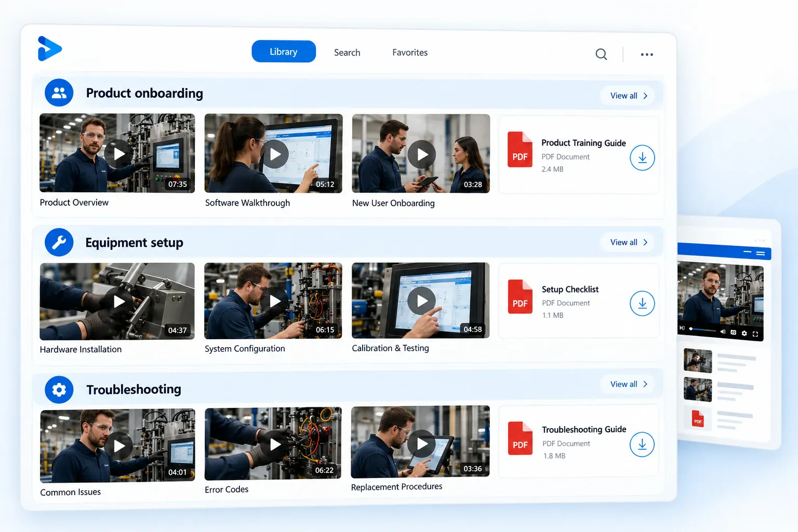Play the Calibration & Testing video

click(x=422, y=301)
